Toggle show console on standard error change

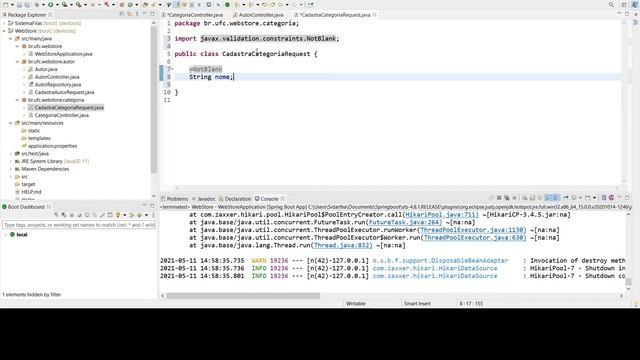(556, 198)
